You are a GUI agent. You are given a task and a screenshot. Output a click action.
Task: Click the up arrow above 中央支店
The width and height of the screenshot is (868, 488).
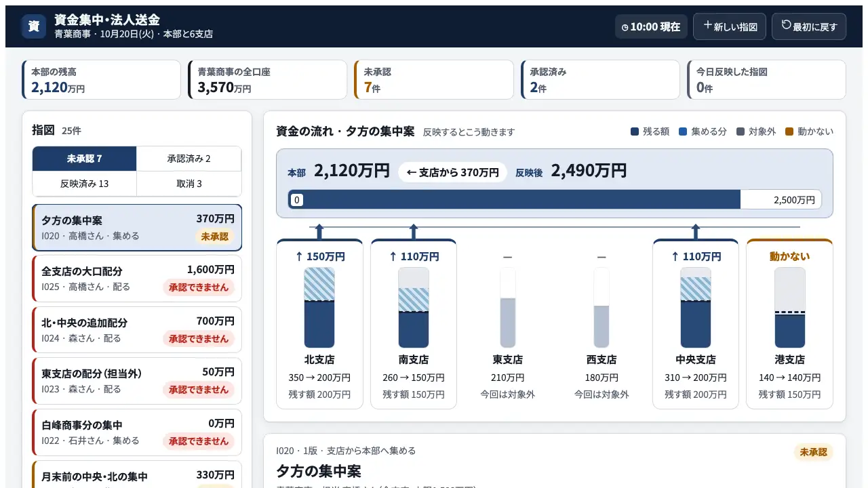(695, 231)
